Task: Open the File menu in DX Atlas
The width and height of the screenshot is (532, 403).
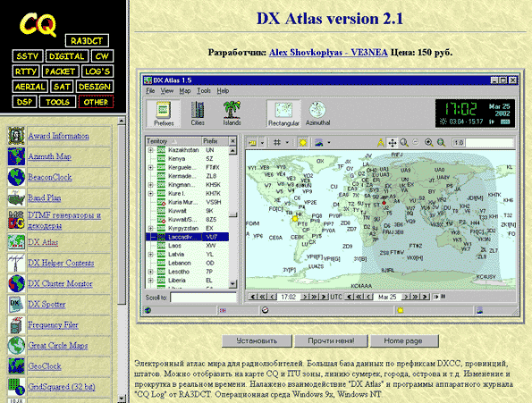Action: pyautogui.click(x=150, y=91)
